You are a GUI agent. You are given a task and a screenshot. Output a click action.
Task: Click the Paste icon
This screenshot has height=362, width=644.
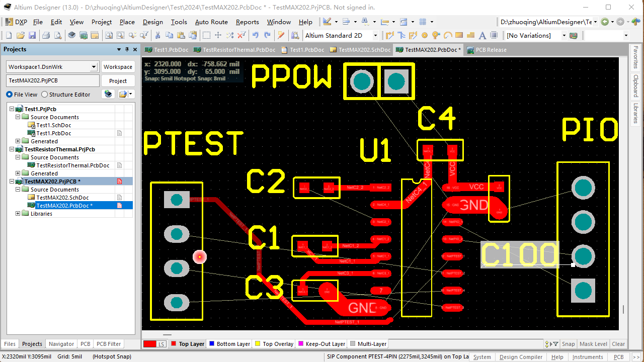(x=181, y=35)
